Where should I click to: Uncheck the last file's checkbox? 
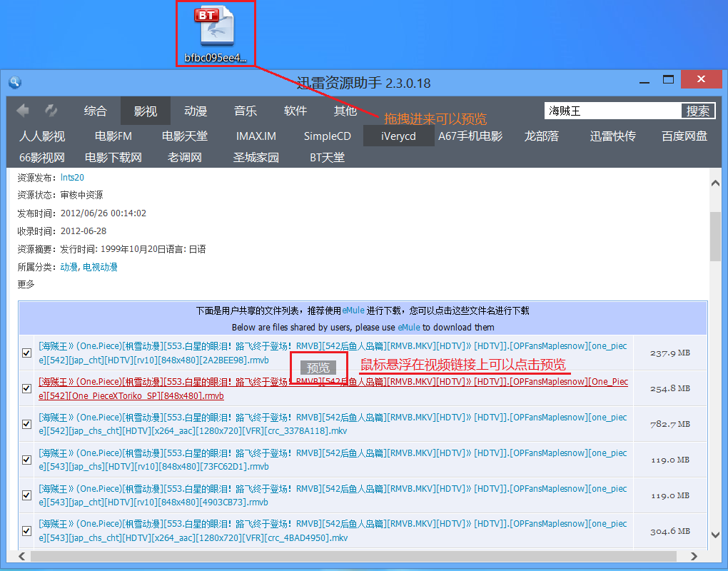coord(26,531)
